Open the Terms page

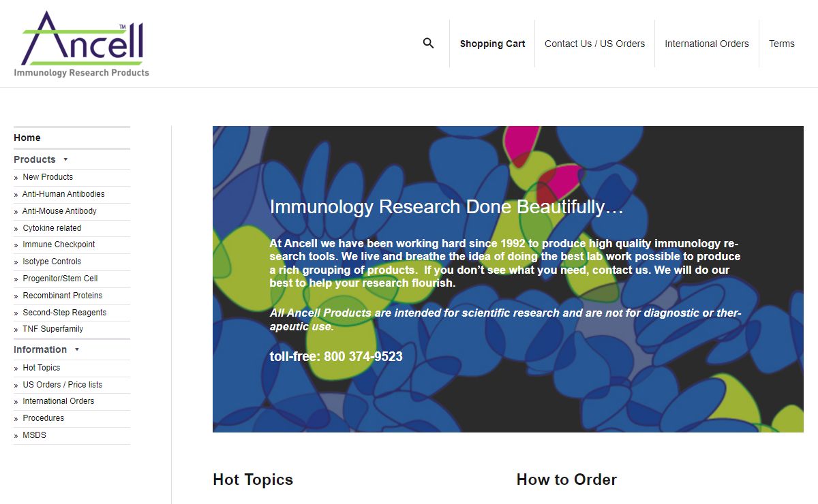782,44
